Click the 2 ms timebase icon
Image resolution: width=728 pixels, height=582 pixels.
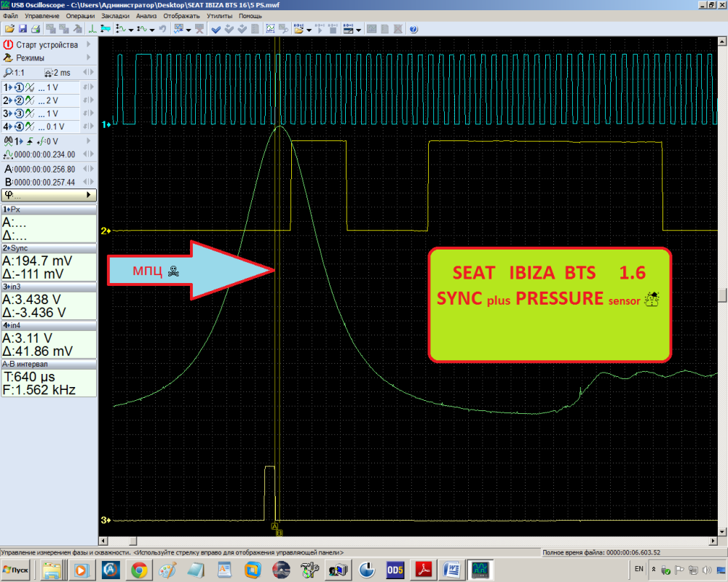(50, 72)
